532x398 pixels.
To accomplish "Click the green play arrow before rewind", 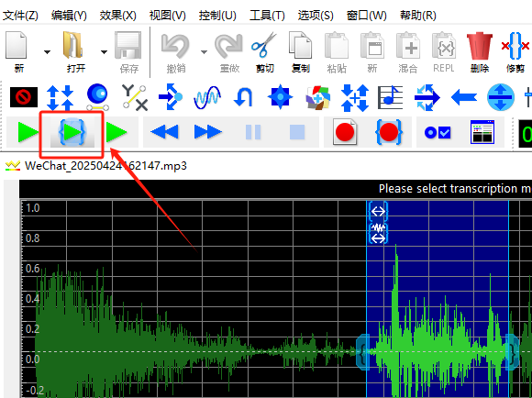I will click(x=116, y=132).
